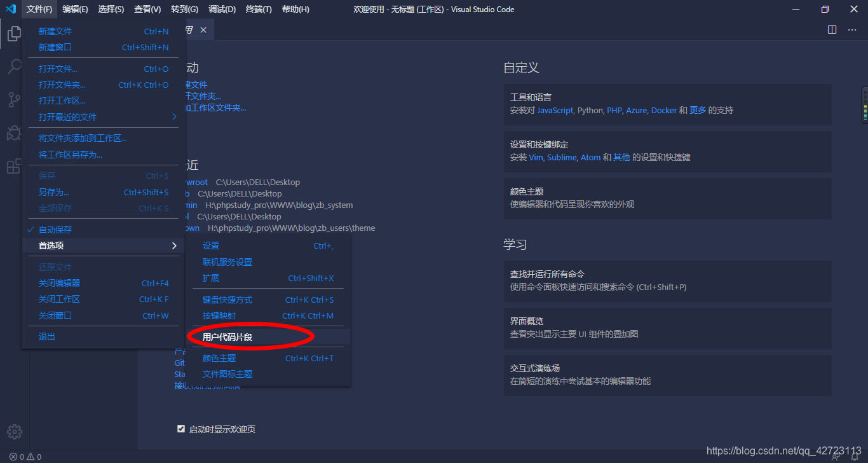The image size is (868, 463).
Task: Click the JavaScript link
Action: click(x=555, y=110)
